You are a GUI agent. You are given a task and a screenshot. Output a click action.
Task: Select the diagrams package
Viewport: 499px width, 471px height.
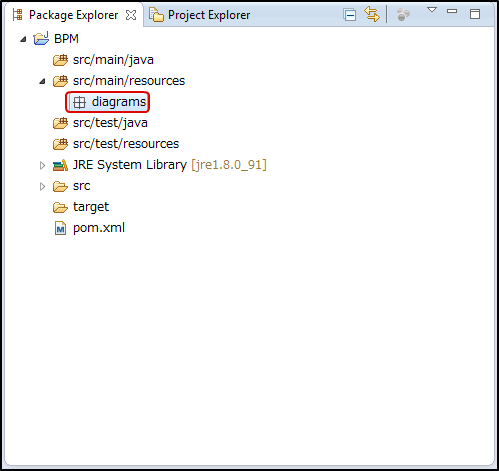pos(119,102)
